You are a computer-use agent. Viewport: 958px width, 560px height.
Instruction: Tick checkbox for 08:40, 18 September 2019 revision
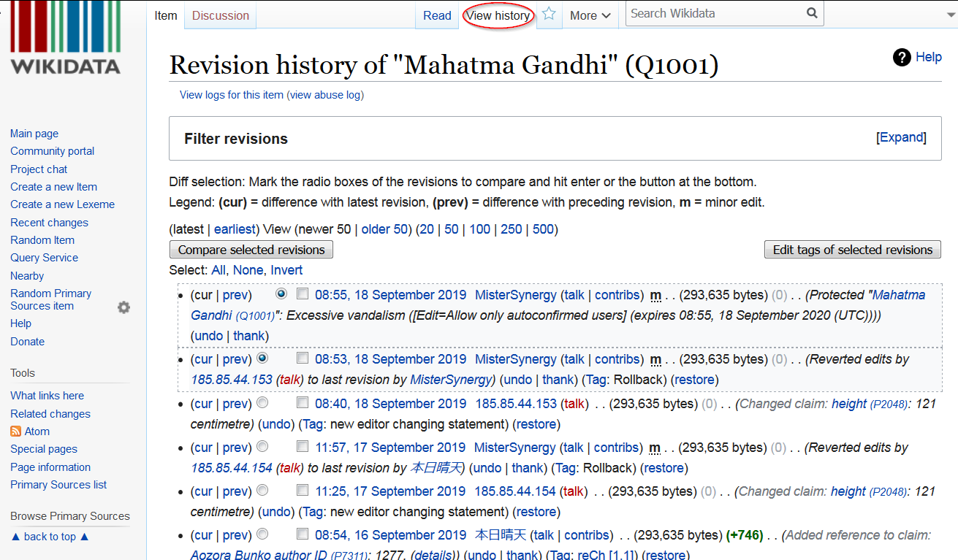point(303,403)
